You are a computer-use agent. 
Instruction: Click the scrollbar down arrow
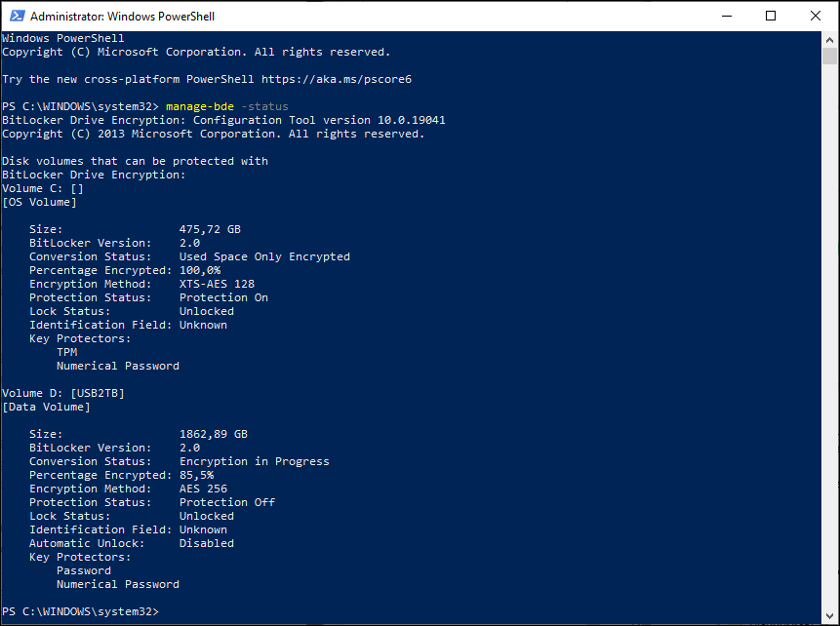pyautogui.click(x=830, y=615)
